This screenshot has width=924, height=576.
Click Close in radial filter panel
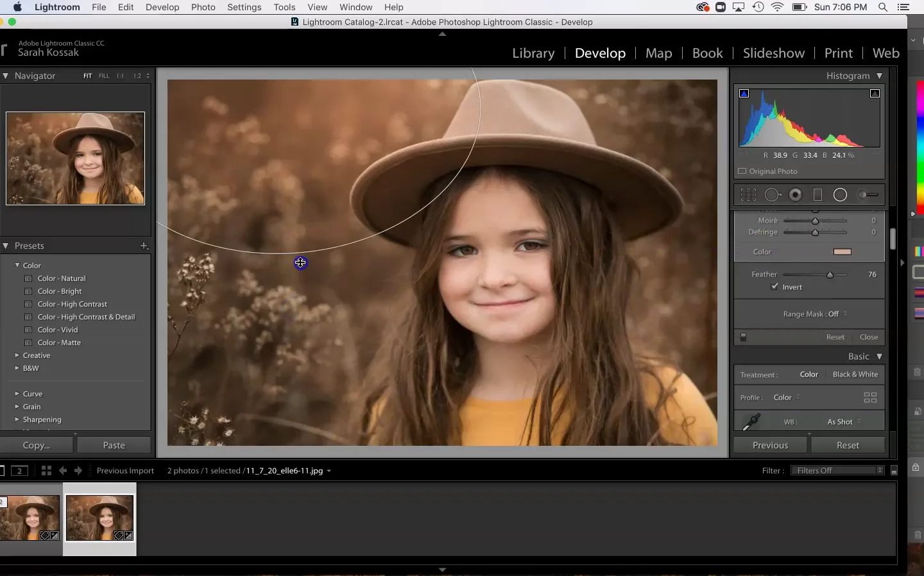tap(869, 337)
